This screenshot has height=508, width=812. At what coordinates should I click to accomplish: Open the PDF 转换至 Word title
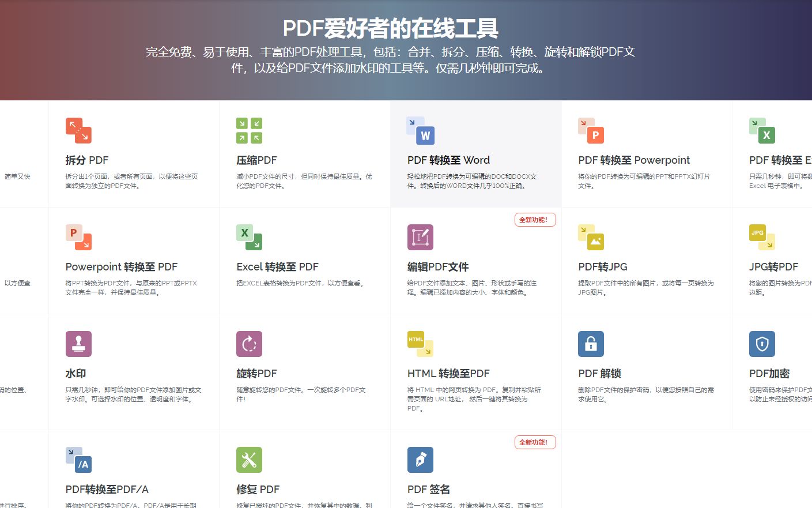pos(448,160)
